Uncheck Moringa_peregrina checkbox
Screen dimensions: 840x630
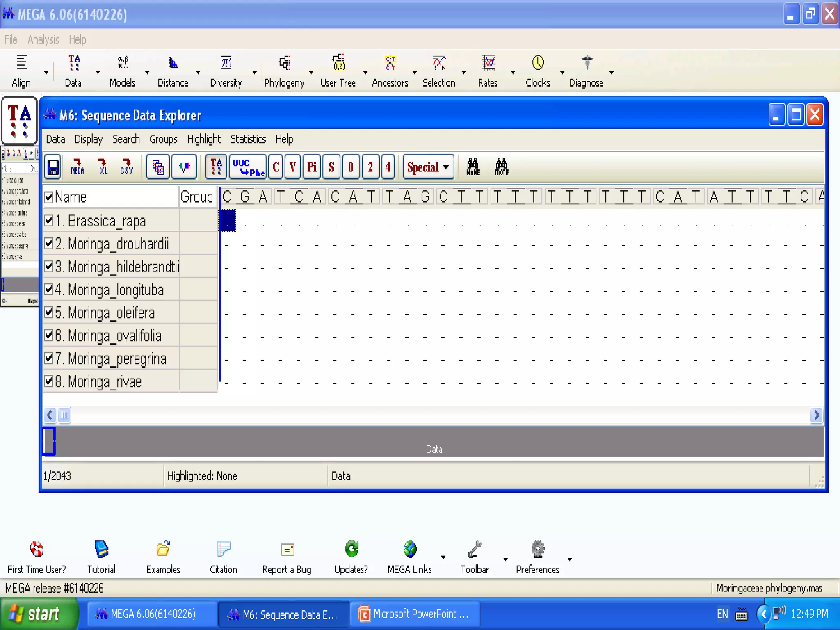point(49,358)
